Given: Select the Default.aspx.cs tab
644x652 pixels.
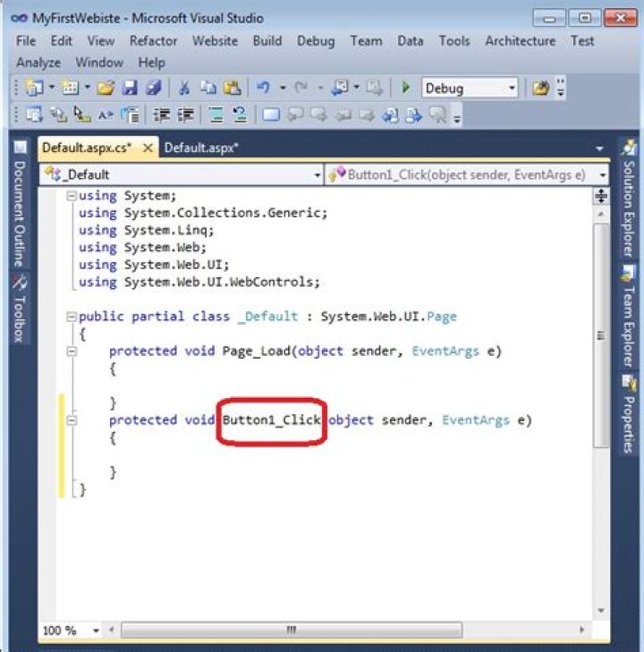Looking at the screenshot, I should (x=87, y=148).
